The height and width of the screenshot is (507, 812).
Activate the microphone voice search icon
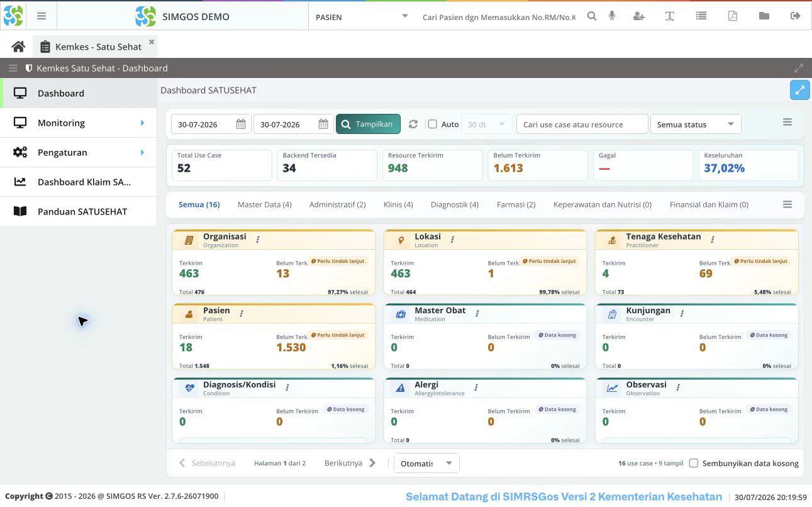point(612,16)
